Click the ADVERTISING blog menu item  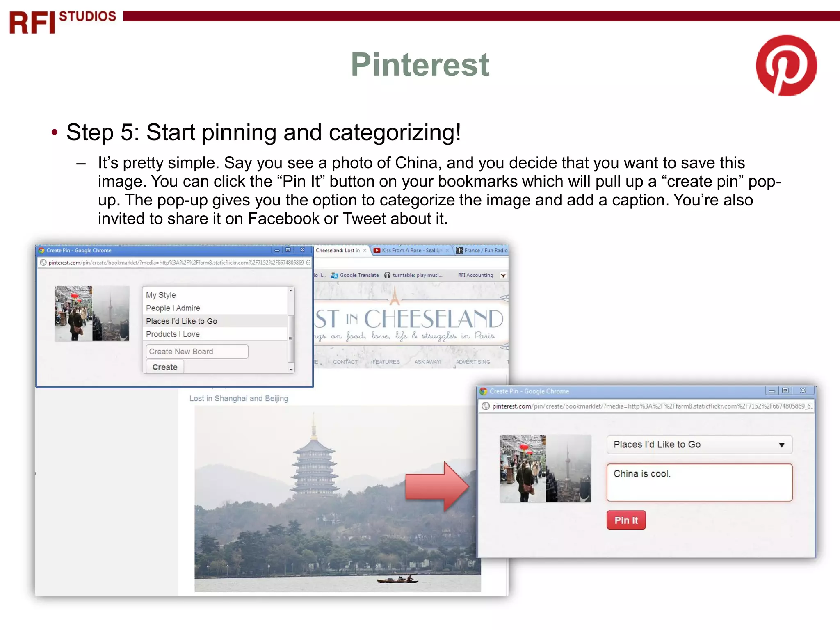coord(473,362)
